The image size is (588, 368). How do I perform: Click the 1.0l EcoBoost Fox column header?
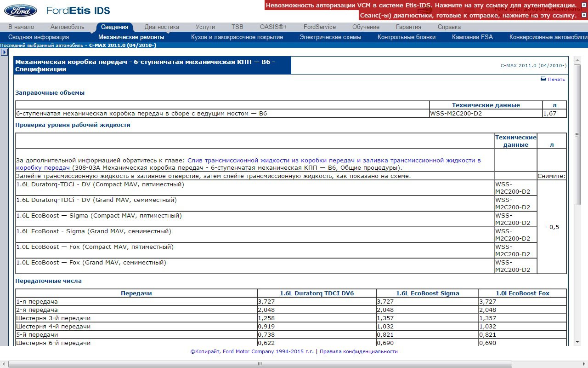pyautogui.click(x=523, y=293)
